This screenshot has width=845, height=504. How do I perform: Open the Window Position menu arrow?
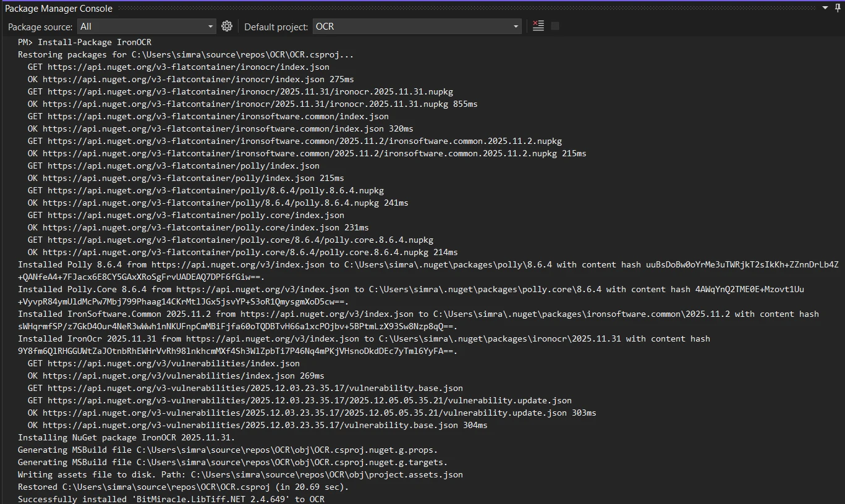pos(826,8)
